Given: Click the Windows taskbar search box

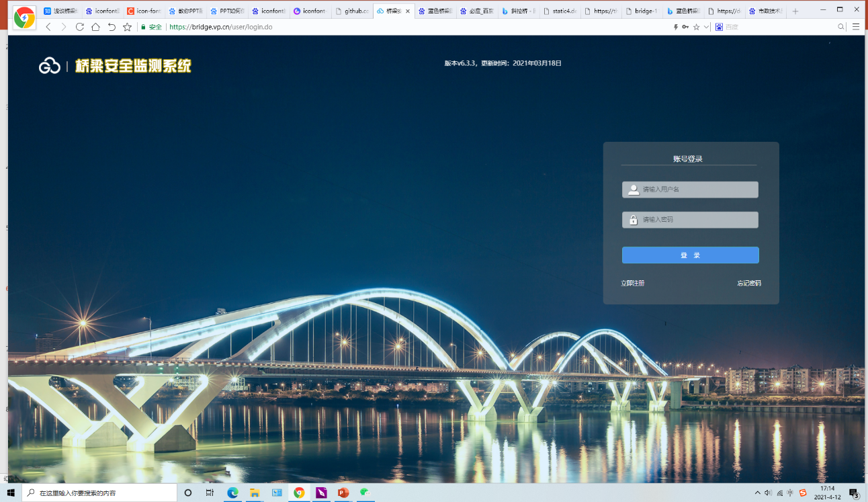Looking at the screenshot, I should pyautogui.click(x=99, y=493).
